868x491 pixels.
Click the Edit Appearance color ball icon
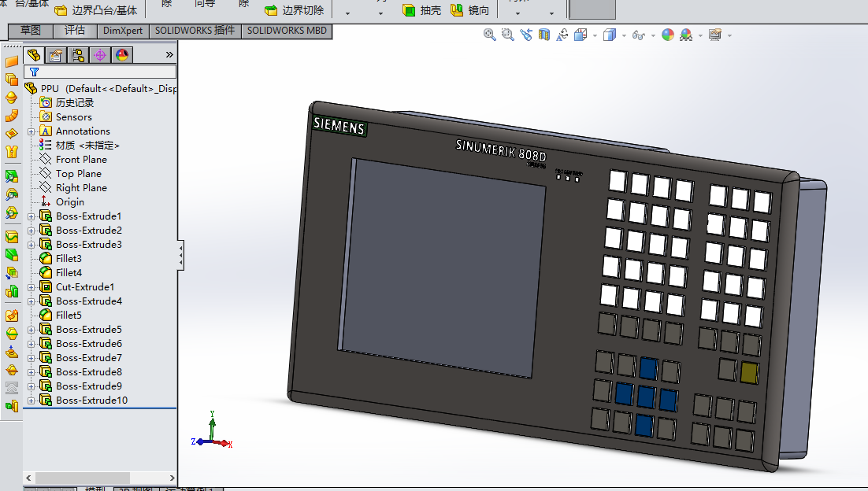668,35
